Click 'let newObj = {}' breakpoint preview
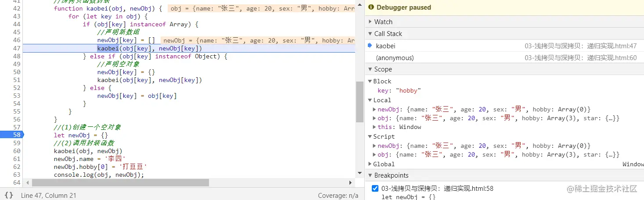This screenshot has width=644, height=200. [409, 197]
